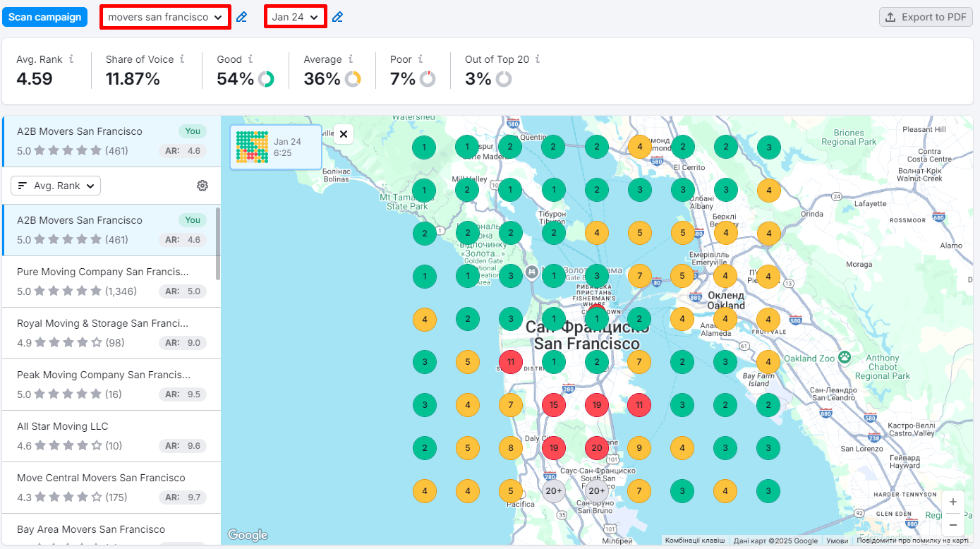The height and width of the screenshot is (549, 980).
Task: Click info icon beside Out of Top 20
Action: tap(538, 59)
